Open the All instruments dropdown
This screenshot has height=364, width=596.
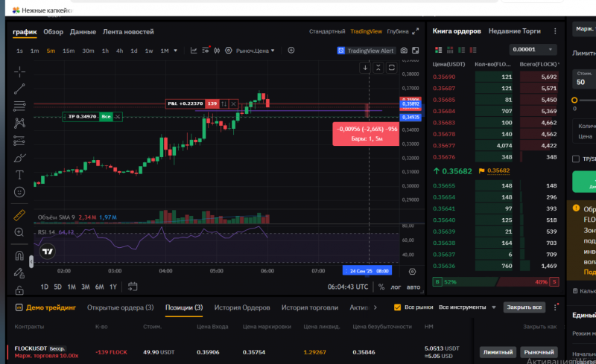(x=468, y=307)
